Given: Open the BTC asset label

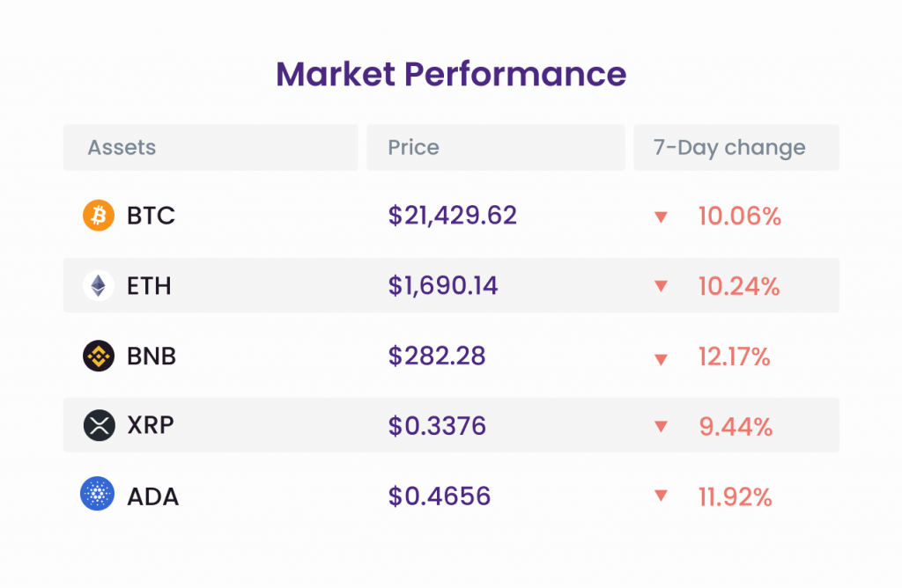Looking at the screenshot, I should (151, 217).
